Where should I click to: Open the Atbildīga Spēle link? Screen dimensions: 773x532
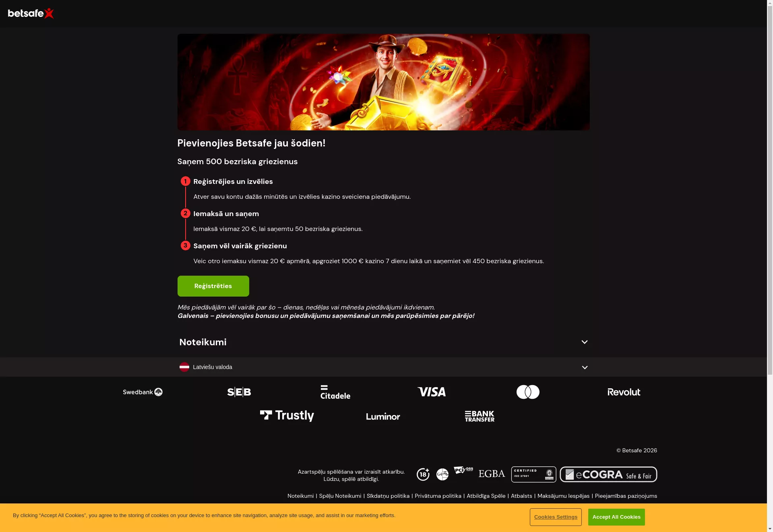[486, 496]
